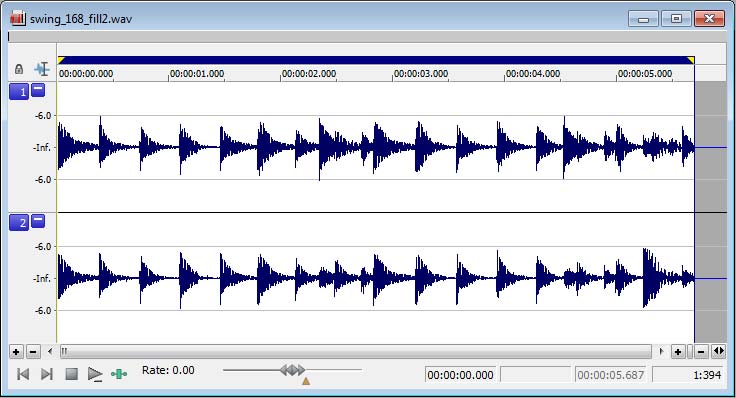
Task: Click the overview bar under the title
Action: tap(367, 37)
